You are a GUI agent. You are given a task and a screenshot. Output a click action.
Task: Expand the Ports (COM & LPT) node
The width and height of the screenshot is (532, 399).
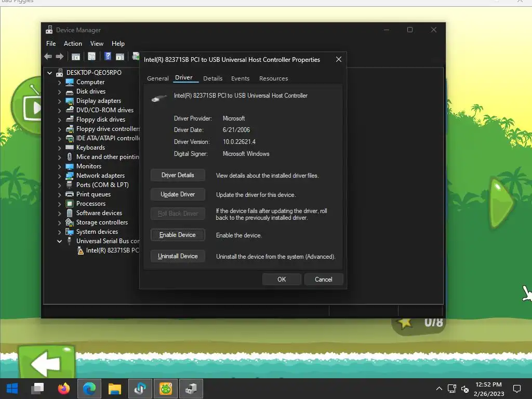pos(59,185)
